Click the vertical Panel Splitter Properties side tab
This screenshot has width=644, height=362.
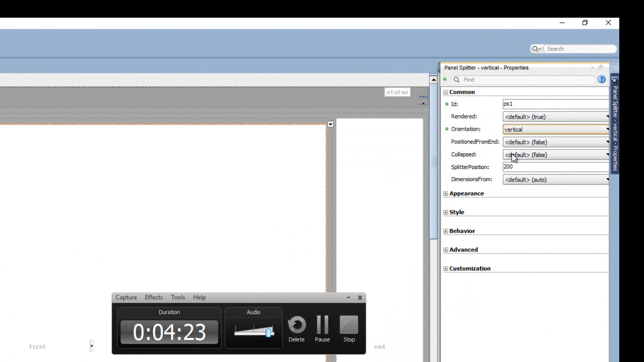(x=615, y=123)
